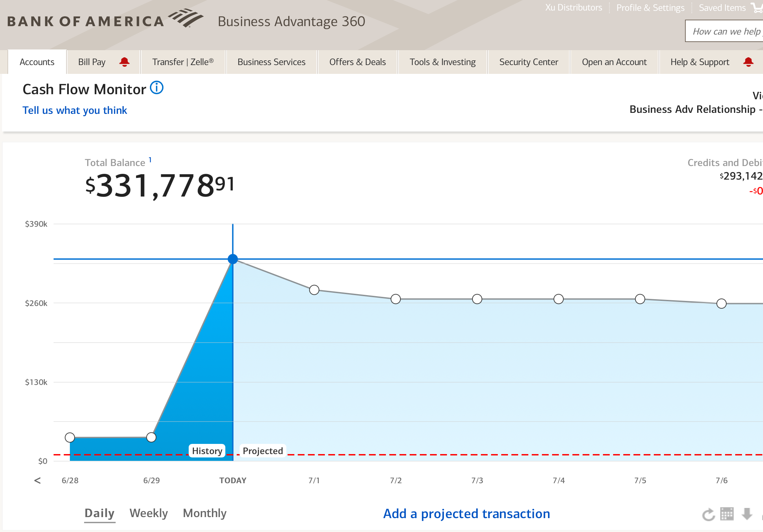
Task: Open the calendar view icon
Action: tap(727, 514)
